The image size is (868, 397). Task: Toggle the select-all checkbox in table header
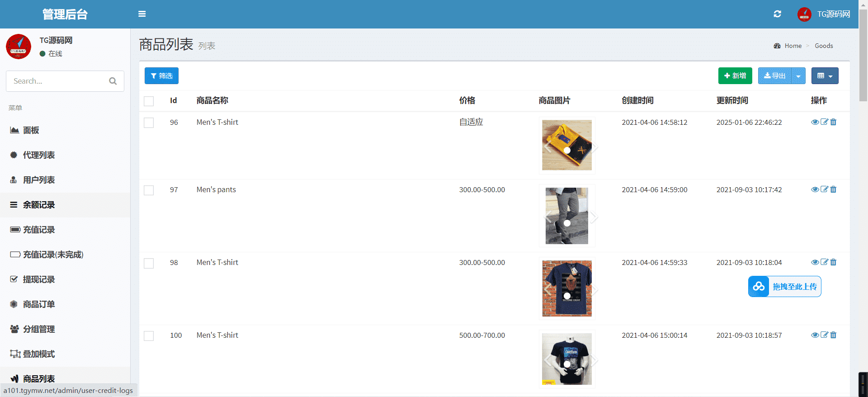tap(149, 101)
